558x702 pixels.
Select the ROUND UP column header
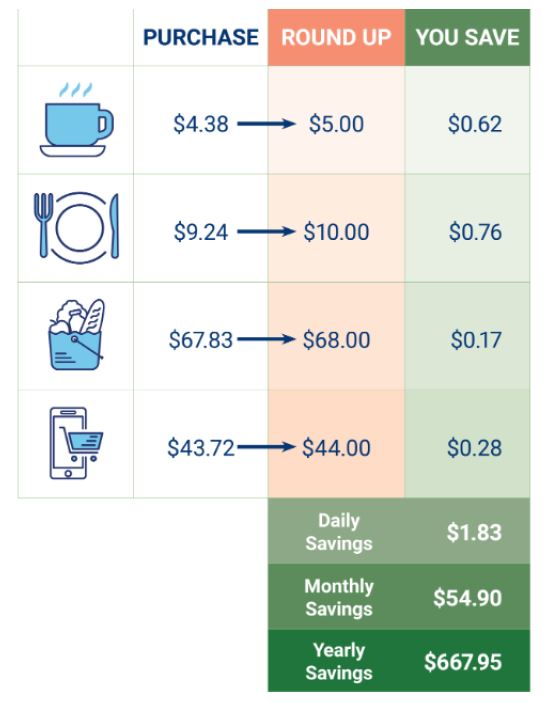click(336, 37)
